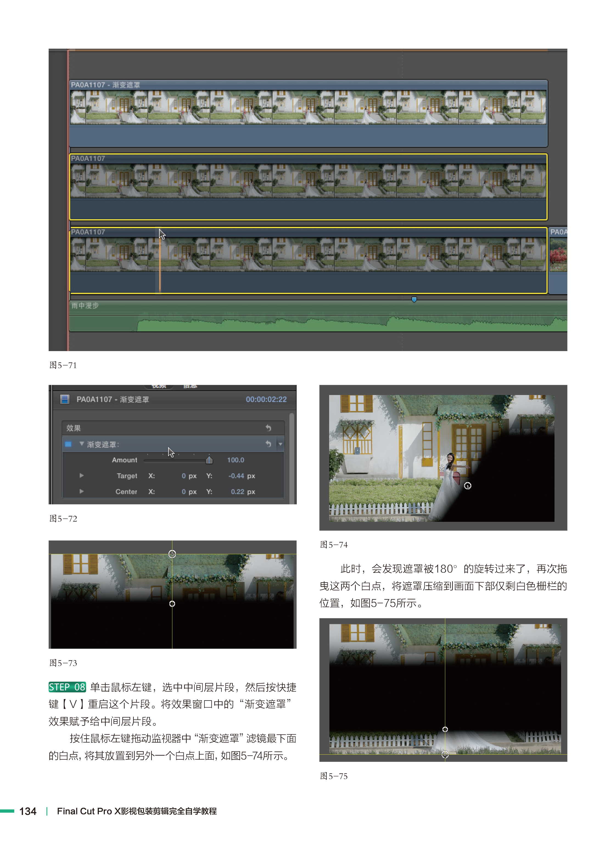
Task: Click the mask handle above the fence in Figure 5-75
Action: click(x=445, y=729)
